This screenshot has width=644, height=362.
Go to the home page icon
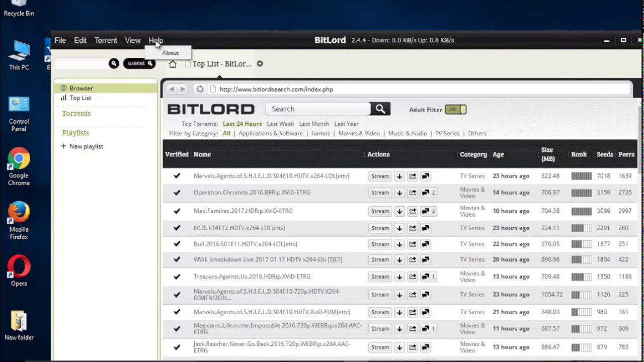pos(173,64)
